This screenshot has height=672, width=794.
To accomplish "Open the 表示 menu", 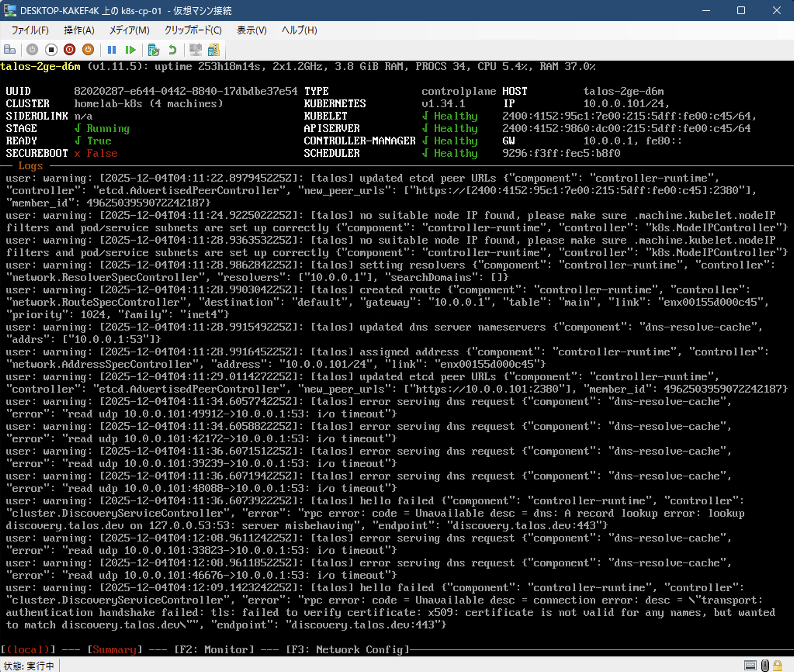I will [x=251, y=30].
